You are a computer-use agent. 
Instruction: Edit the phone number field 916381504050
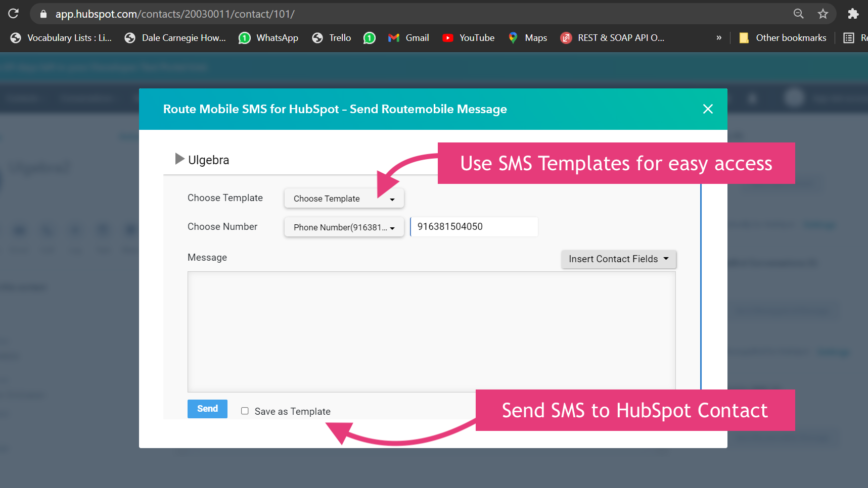[x=473, y=226]
